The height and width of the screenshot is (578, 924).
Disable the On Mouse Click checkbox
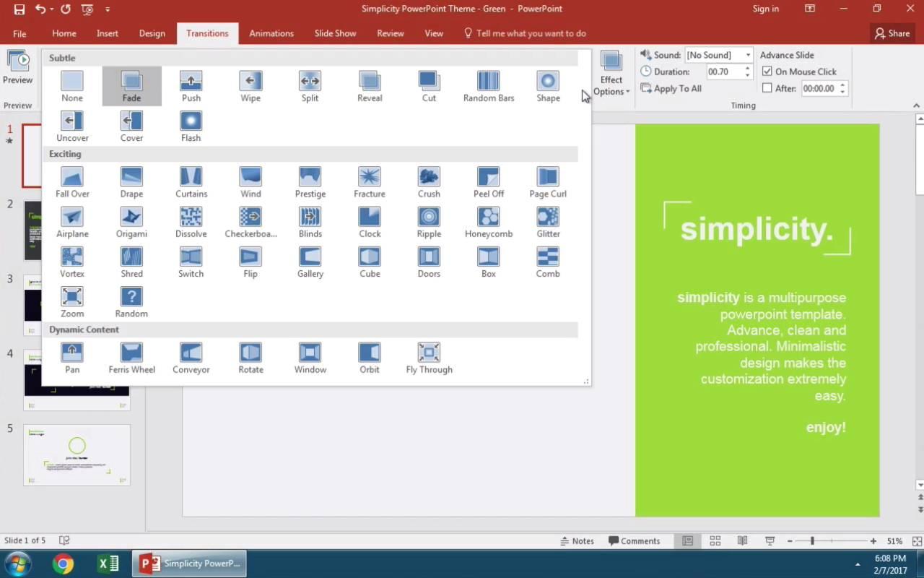pyautogui.click(x=769, y=71)
